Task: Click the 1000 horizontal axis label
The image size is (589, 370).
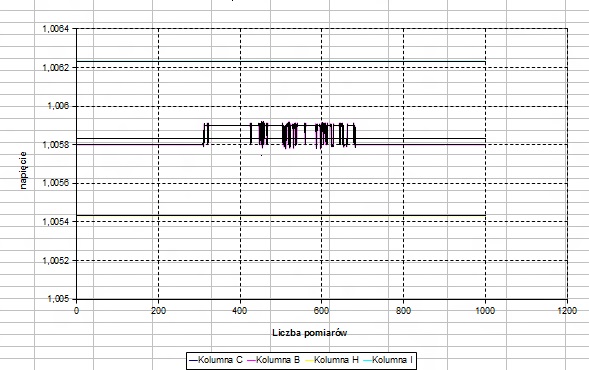Action: pyautogui.click(x=485, y=311)
